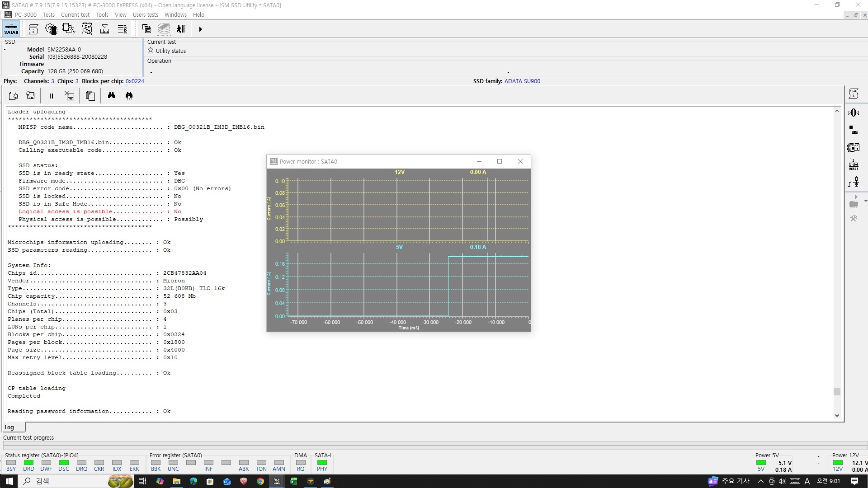The image size is (868, 488).
Task: Toggle the Power 5V green indicator
Action: tap(761, 462)
